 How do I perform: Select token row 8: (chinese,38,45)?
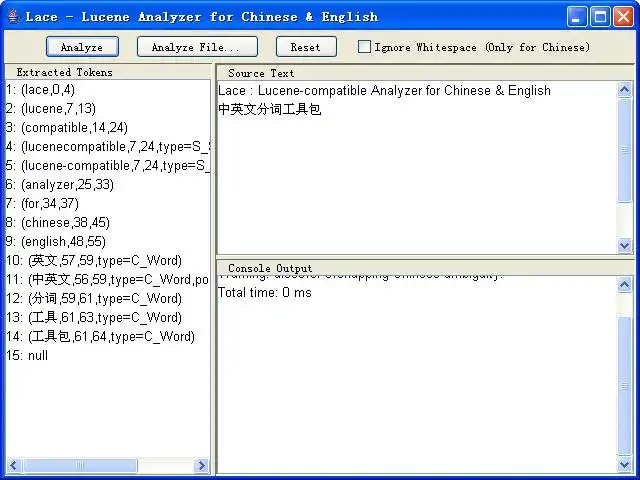click(108, 222)
